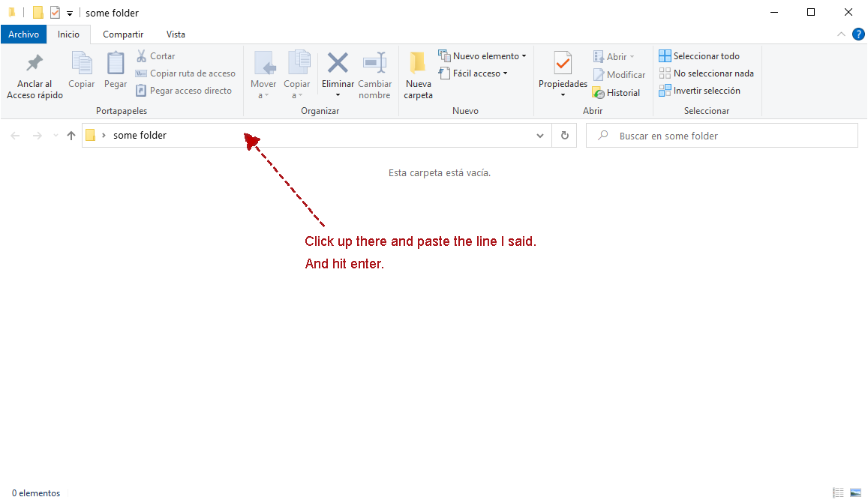Screen dimensions: 868x503
Task: Expand the Propiedades dropdown arrow
Action: point(563,95)
